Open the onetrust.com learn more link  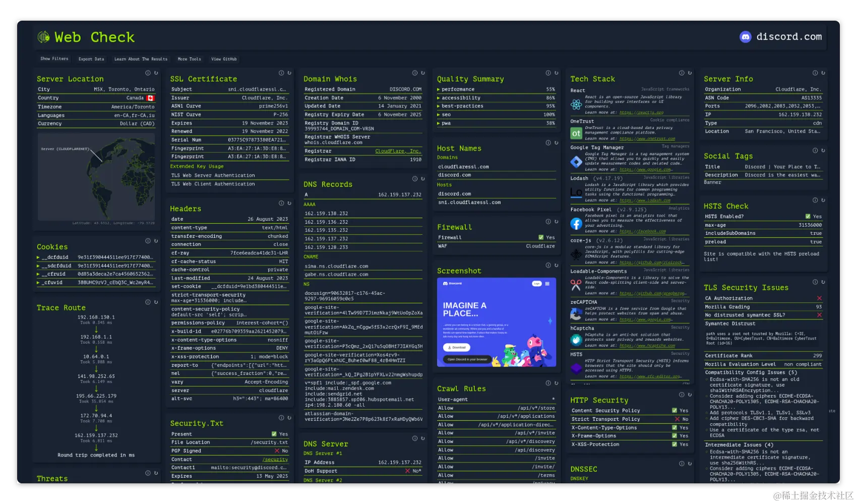click(x=647, y=139)
